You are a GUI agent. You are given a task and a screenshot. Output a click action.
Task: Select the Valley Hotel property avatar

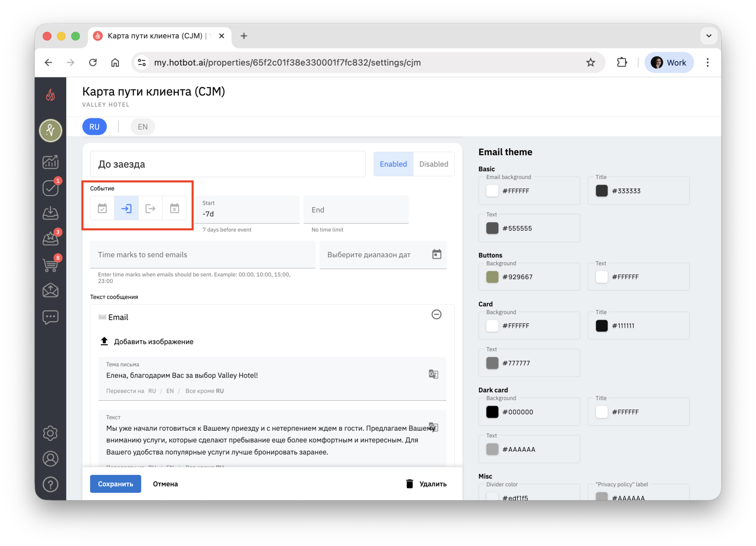[50, 130]
